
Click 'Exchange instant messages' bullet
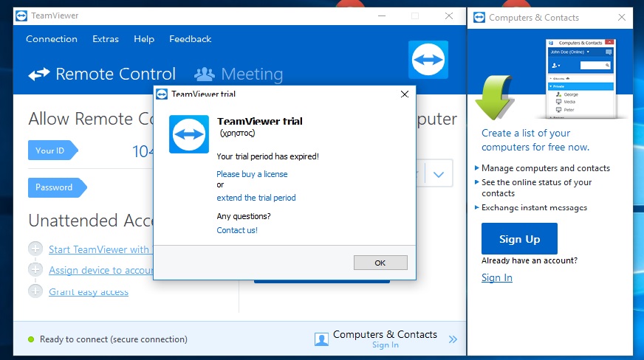pos(534,207)
